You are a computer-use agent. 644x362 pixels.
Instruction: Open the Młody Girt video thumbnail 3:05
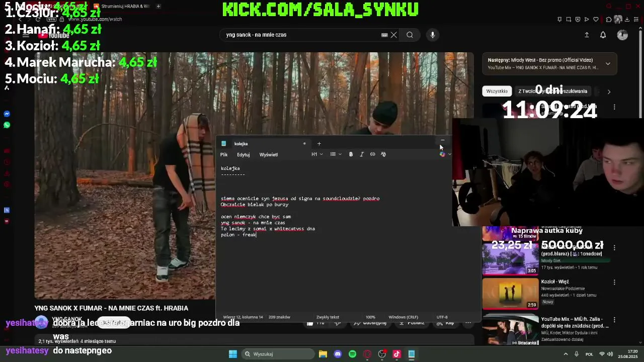tap(510, 258)
